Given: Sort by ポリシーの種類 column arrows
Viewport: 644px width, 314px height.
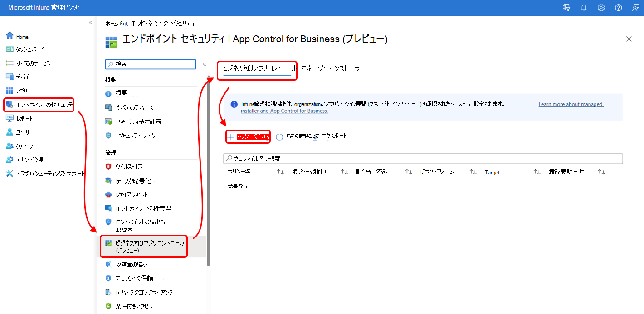Looking at the screenshot, I should coord(344,172).
